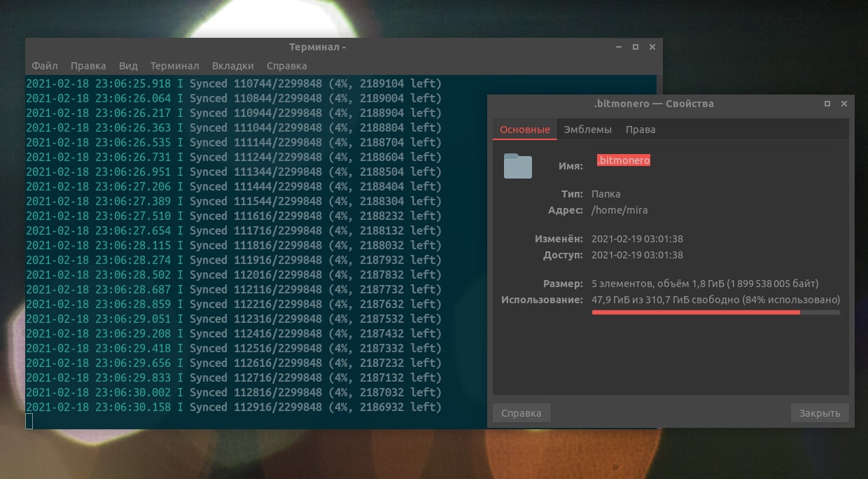
Task: Click timestamp '2021-02-18 23:06:28.115'
Action: [99, 245]
